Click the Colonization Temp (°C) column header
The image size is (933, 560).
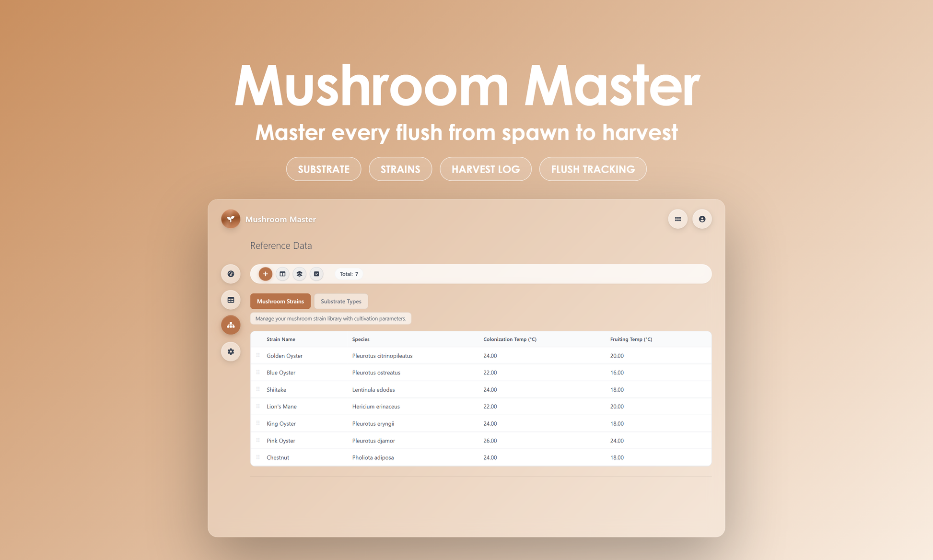510,339
